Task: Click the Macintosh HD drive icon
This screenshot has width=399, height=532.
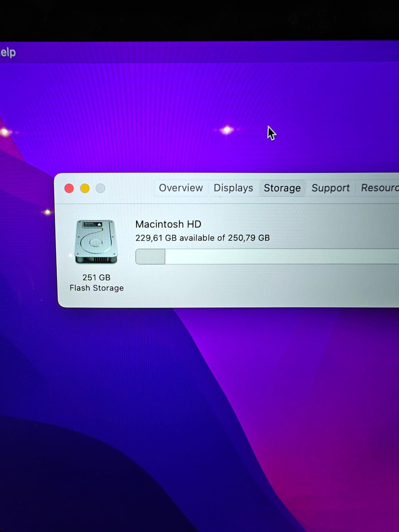Action: coord(96,241)
